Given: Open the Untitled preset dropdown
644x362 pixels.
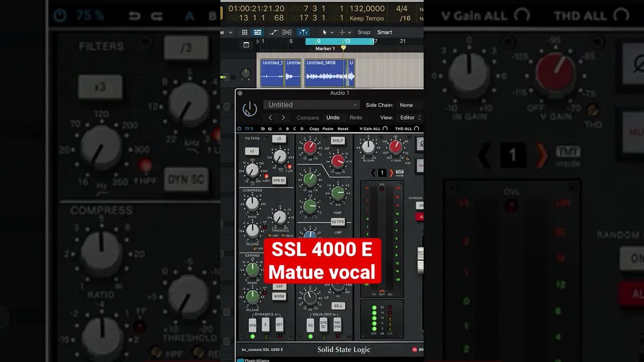Looking at the screenshot, I should pos(311,105).
